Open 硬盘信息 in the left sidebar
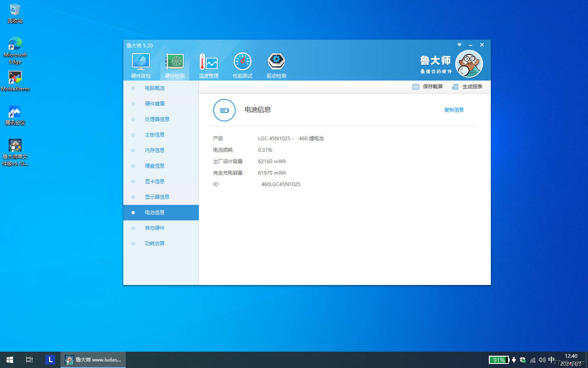 [x=155, y=166]
